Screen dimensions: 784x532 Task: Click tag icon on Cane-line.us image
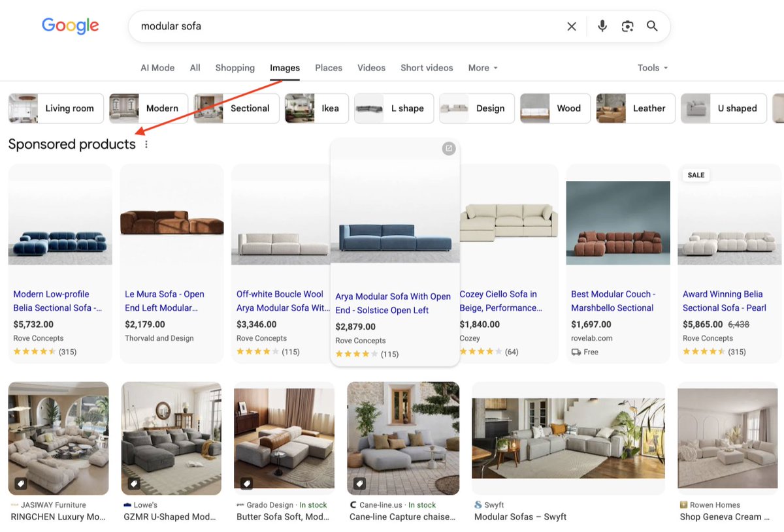pos(359,484)
